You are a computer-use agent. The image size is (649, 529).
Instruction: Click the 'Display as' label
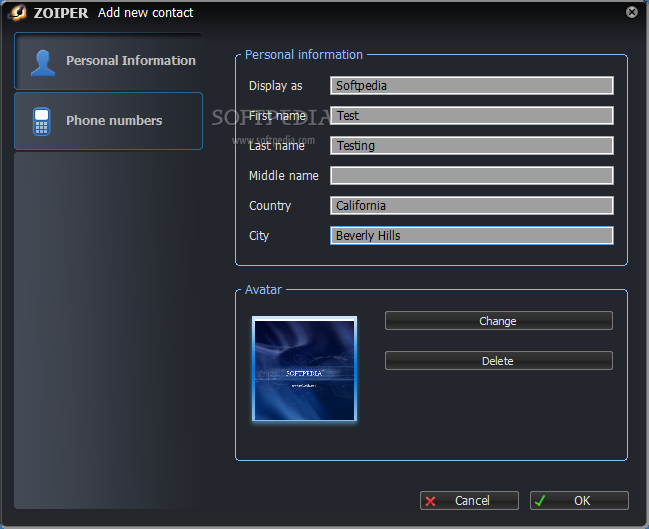click(x=276, y=86)
